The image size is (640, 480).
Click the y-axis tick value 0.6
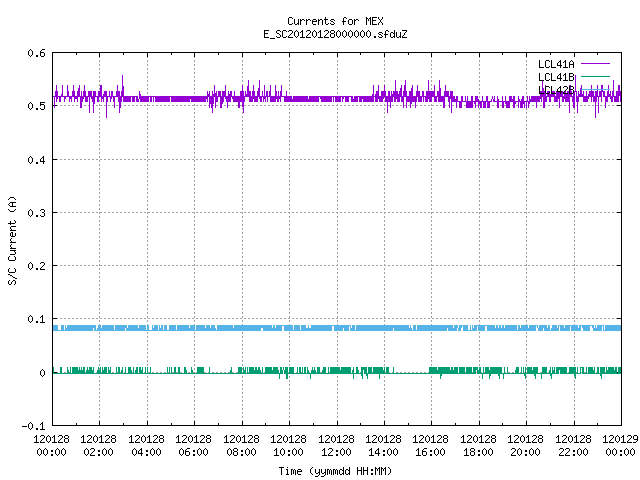[x=36, y=53]
